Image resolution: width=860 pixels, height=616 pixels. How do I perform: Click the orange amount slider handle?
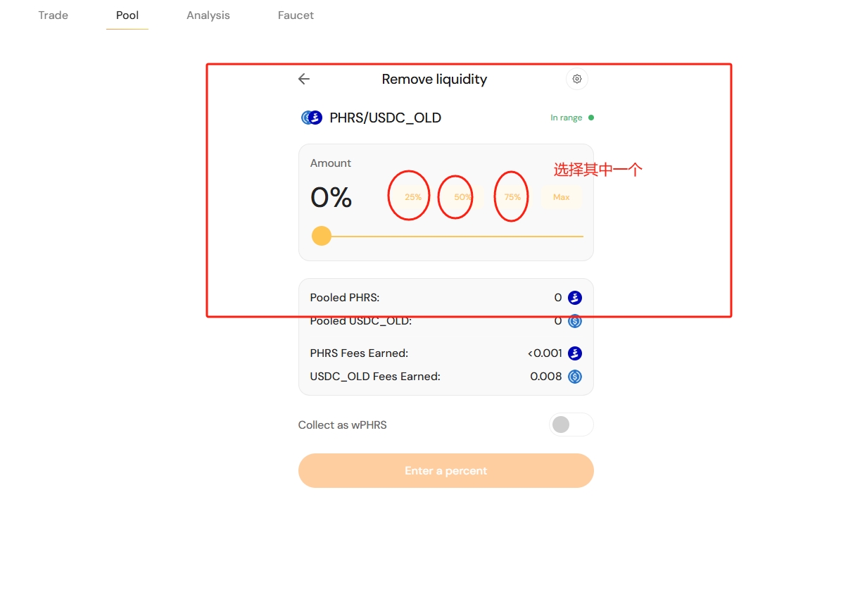pyautogui.click(x=322, y=236)
